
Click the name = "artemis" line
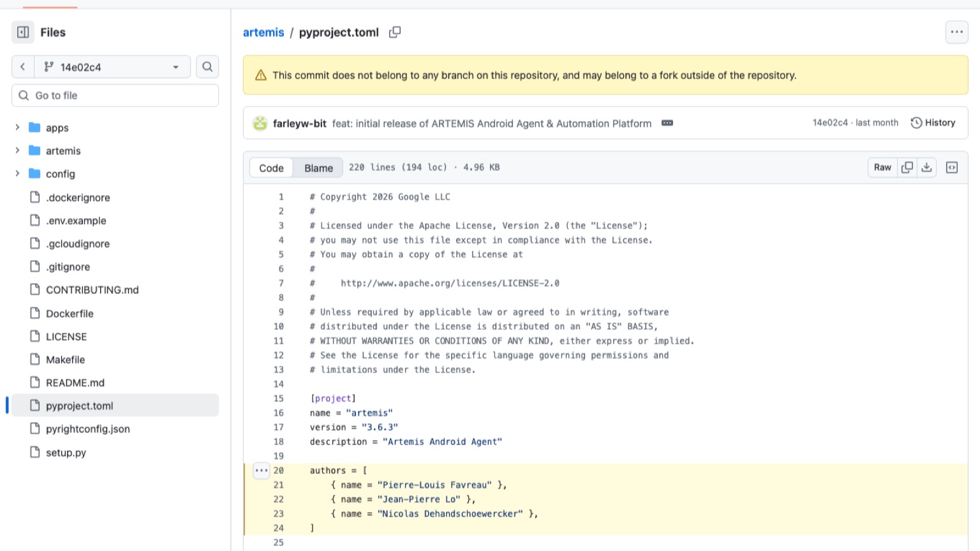pos(352,413)
